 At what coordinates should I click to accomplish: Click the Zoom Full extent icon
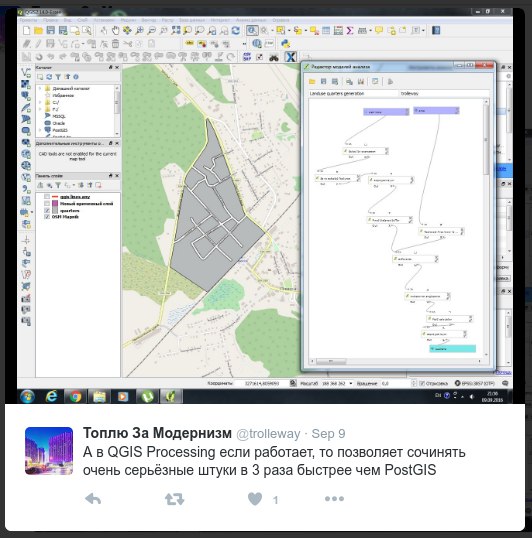pyautogui.click(x=176, y=30)
